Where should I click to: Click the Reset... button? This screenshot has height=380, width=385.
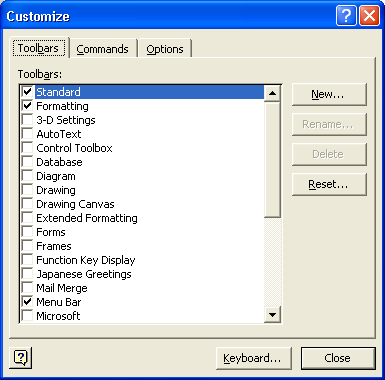[329, 184]
